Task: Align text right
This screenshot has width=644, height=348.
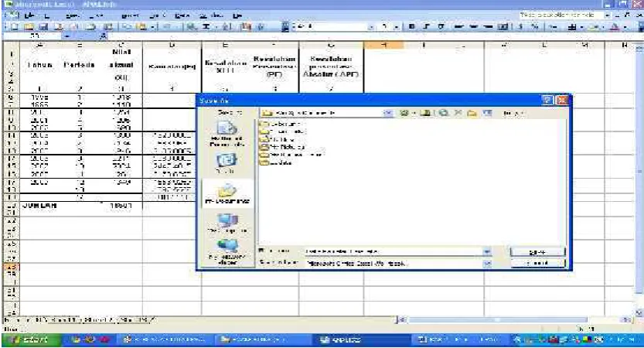Action: tap(488, 27)
